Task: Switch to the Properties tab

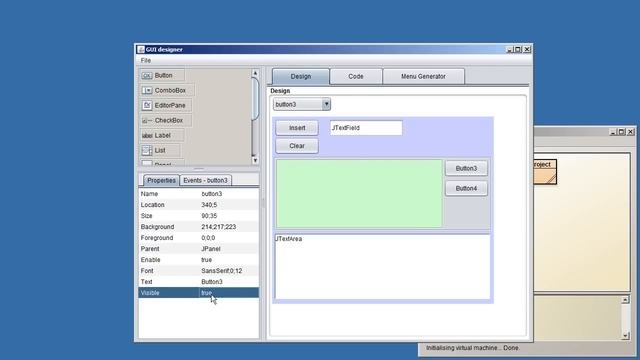Action: click(161, 180)
